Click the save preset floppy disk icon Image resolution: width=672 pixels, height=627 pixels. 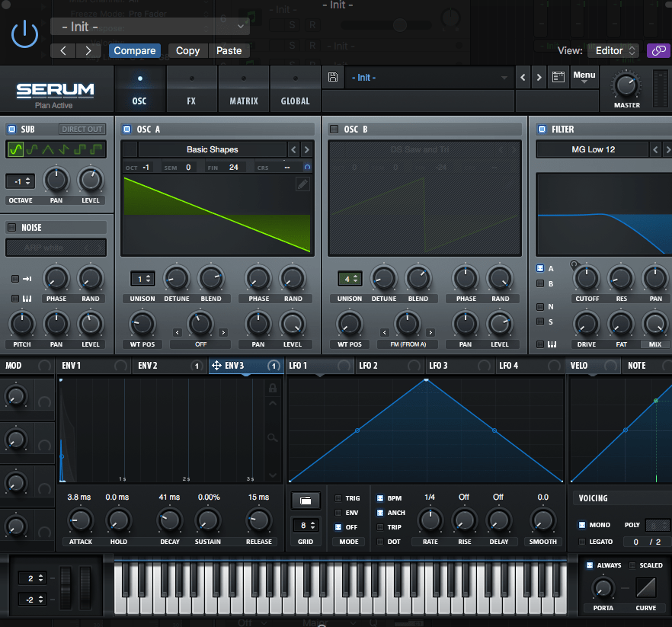(333, 77)
